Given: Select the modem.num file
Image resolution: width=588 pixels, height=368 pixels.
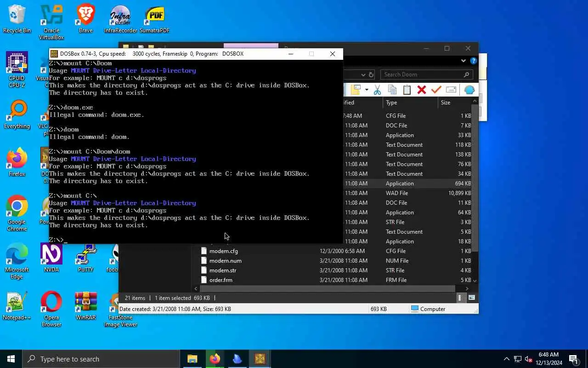Looking at the screenshot, I should (x=225, y=261).
